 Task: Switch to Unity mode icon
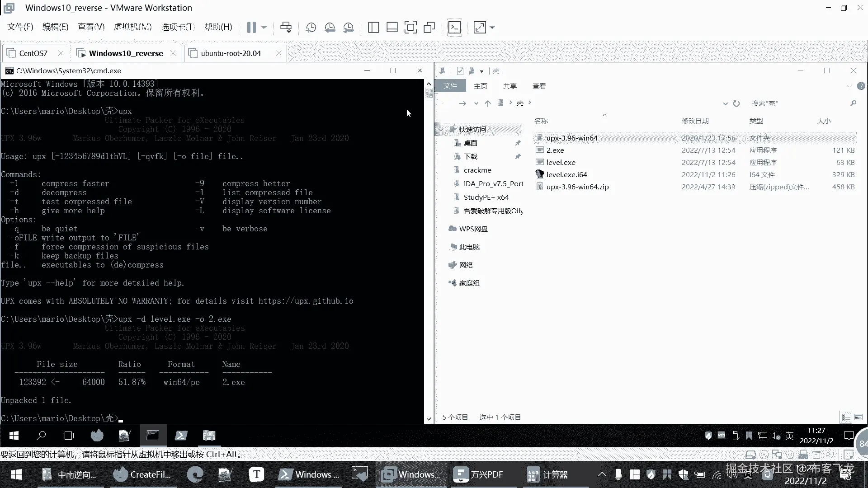coord(429,28)
